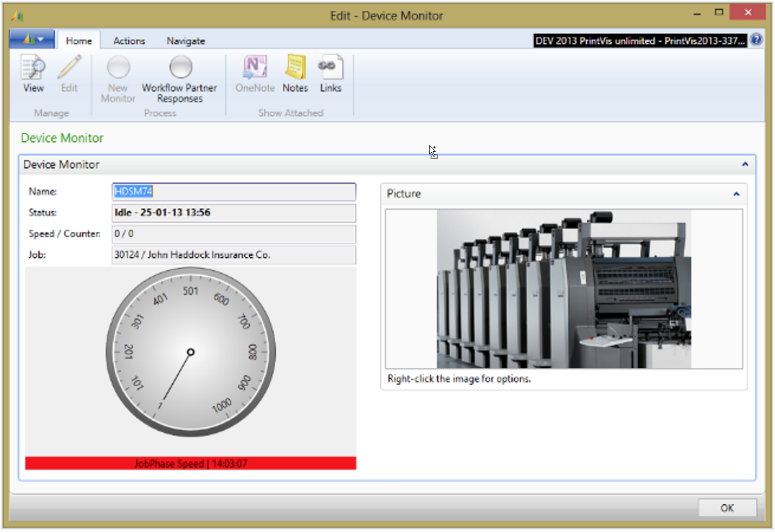775x532 pixels.
Task: Switch to the Actions tab
Action: tap(129, 41)
